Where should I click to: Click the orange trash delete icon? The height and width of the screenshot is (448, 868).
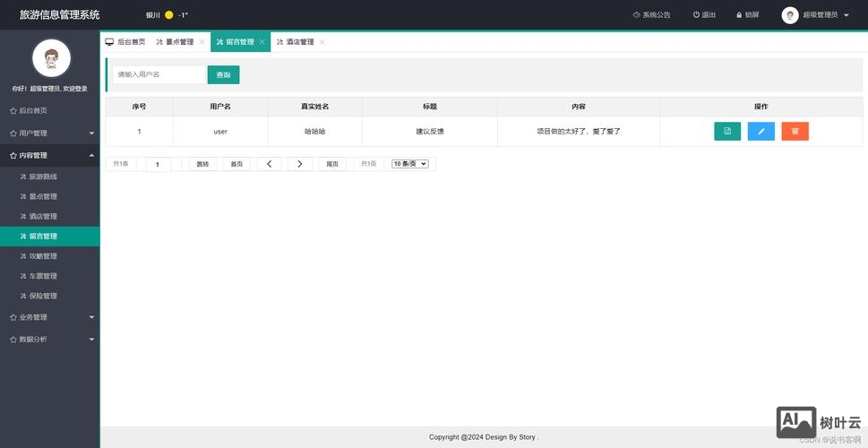click(795, 131)
